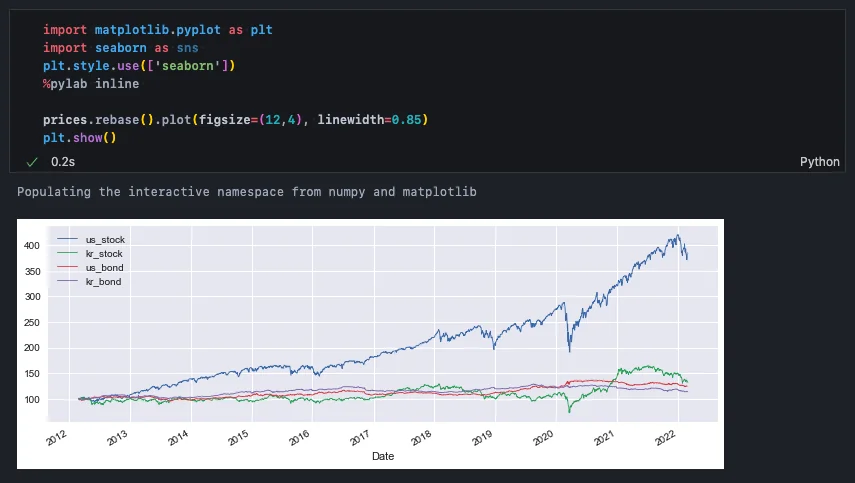Click the us_bond red legend line
The width and height of the screenshot is (855, 483).
coord(68,268)
